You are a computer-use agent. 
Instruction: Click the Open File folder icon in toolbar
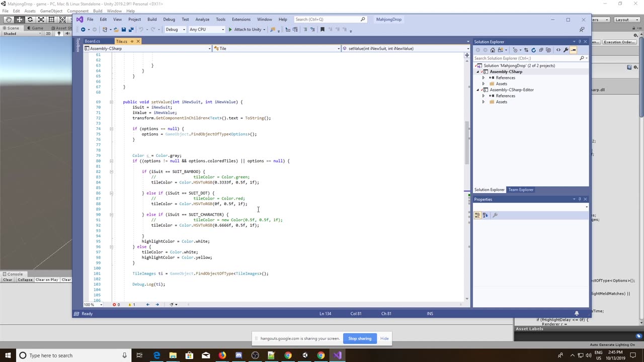click(116, 30)
